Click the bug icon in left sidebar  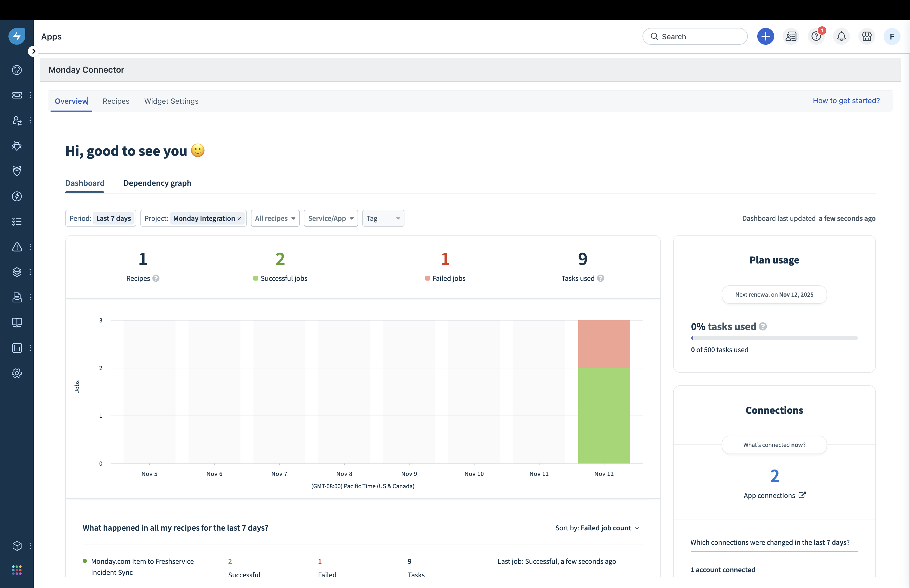(17, 146)
